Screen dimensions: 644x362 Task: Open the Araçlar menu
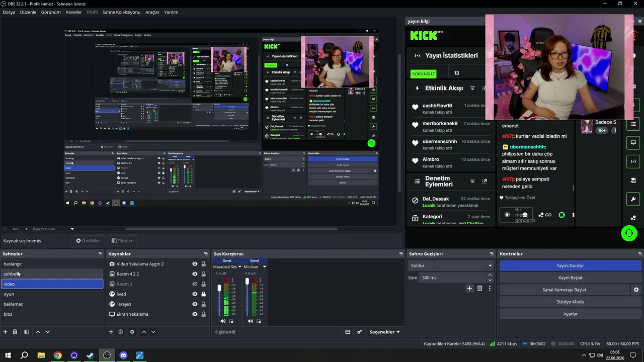(x=152, y=12)
